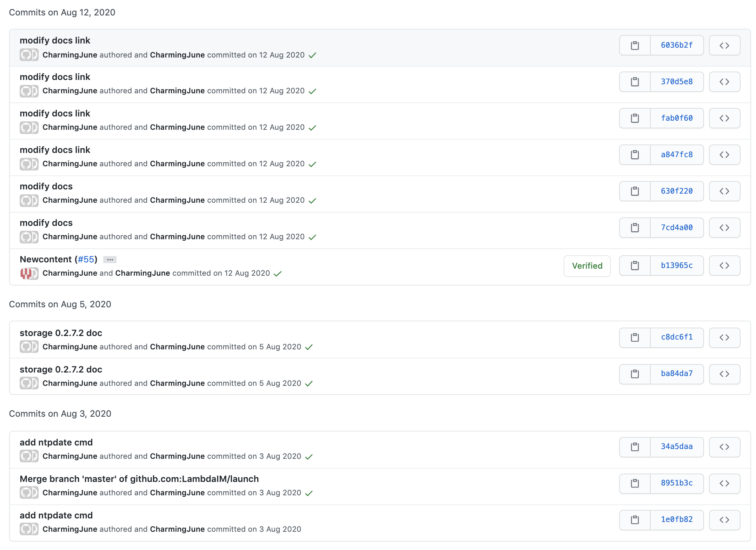Image resolution: width=756 pixels, height=550 pixels.
Task: Click the avatar on Newcontent commit
Action: tap(26, 273)
